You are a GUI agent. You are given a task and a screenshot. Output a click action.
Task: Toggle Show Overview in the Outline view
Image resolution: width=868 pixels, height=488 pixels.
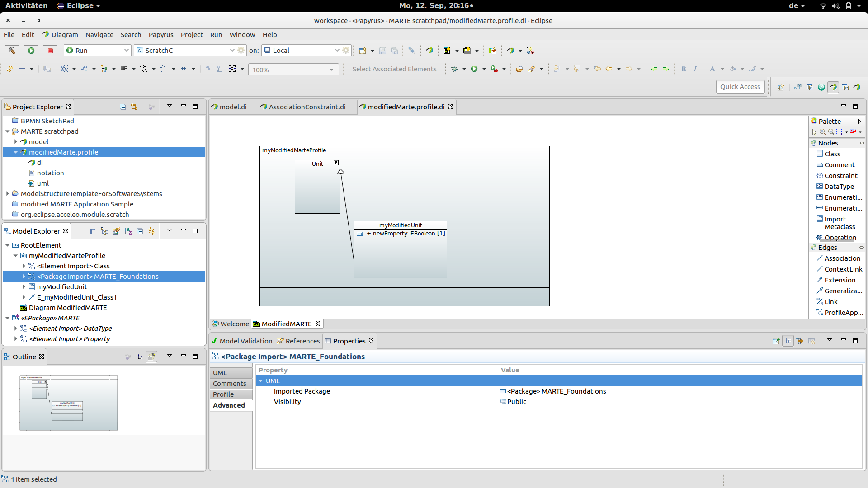[x=151, y=357]
